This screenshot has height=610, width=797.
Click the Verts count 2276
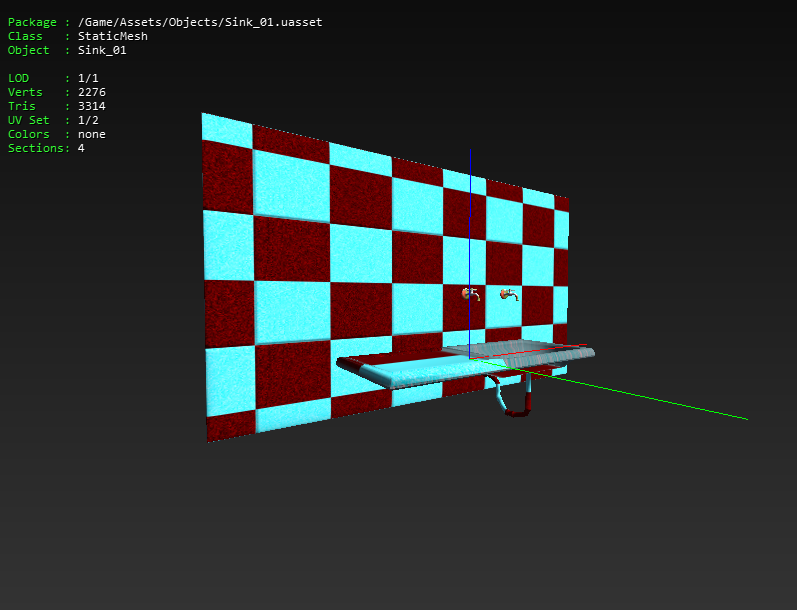click(92, 92)
